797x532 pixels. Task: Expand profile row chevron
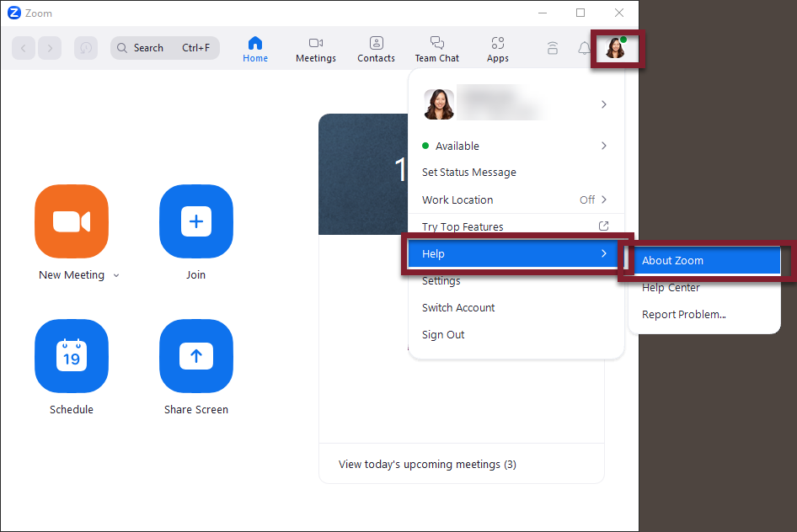pyautogui.click(x=604, y=104)
